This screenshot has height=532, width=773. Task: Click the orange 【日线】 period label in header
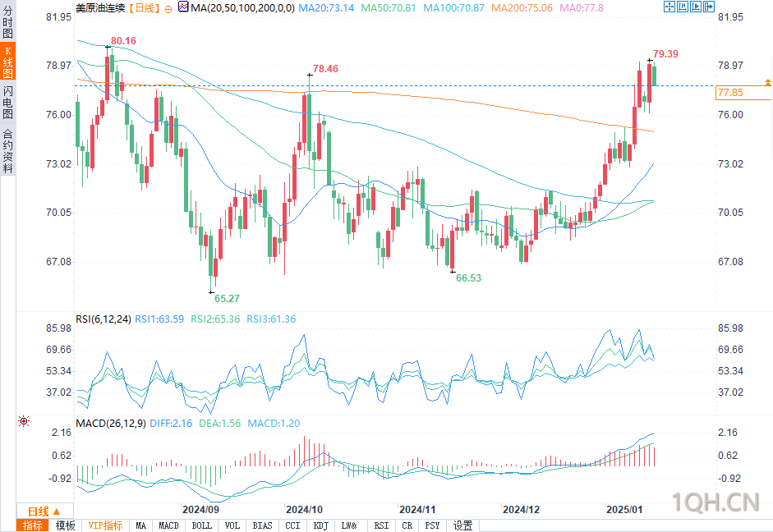coord(145,8)
